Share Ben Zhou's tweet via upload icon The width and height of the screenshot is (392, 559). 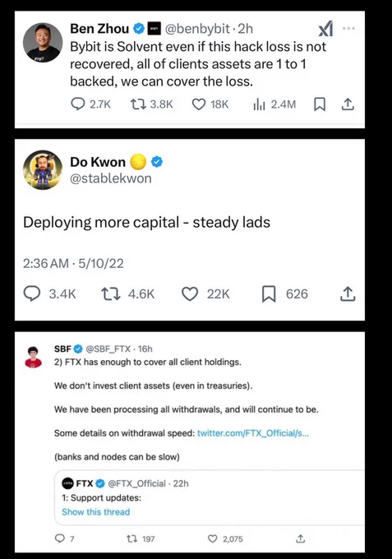pos(348,104)
